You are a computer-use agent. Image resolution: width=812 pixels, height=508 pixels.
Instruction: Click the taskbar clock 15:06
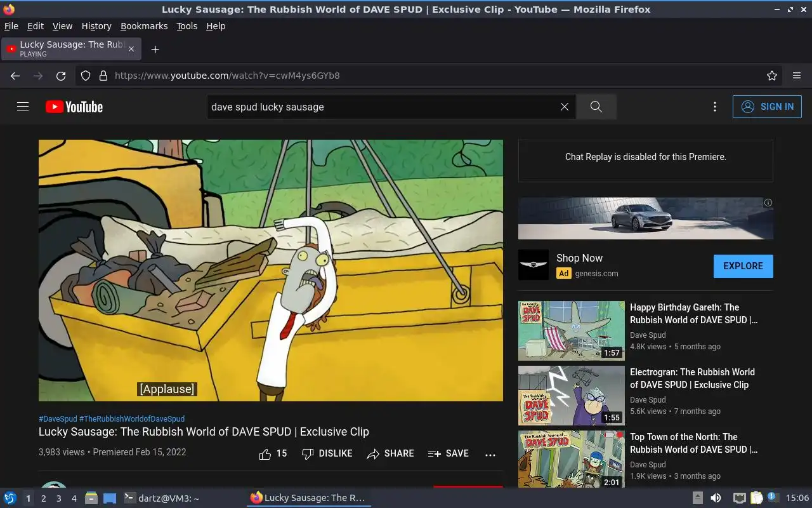[x=797, y=498]
